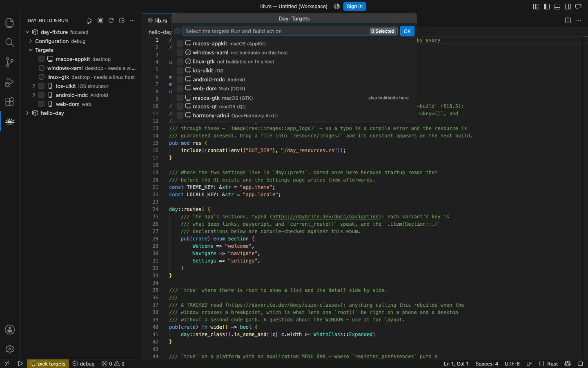Check macos-gtk in the targets picker
The height and width of the screenshot is (368, 588).
pyautogui.click(x=180, y=98)
